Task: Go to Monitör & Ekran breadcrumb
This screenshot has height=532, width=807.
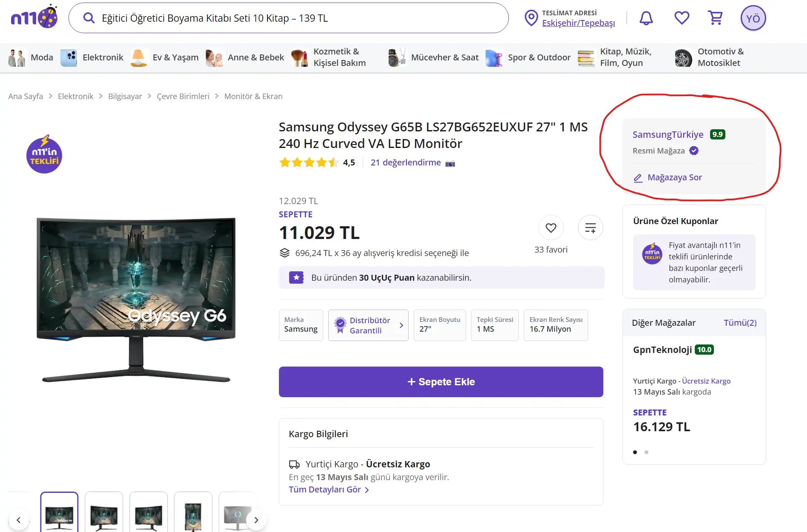Action: [x=253, y=96]
